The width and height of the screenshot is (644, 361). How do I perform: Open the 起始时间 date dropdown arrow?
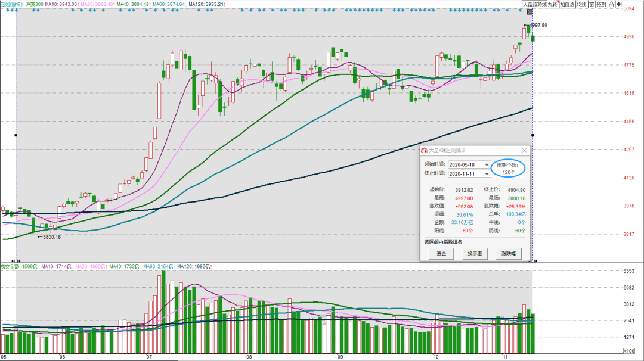(x=487, y=165)
